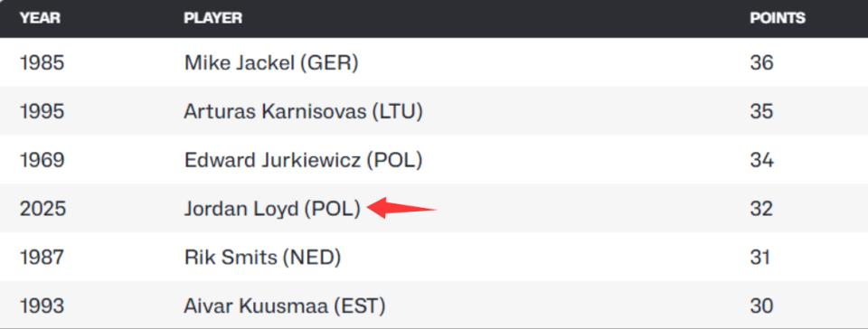Sort by the PLAYER column header
This screenshot has height=329, width=868.
213,18
